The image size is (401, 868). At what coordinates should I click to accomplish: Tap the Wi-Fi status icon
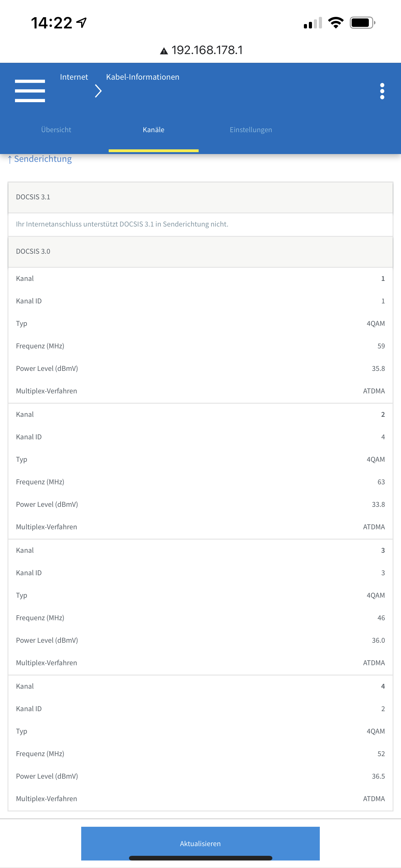point(336,22)
